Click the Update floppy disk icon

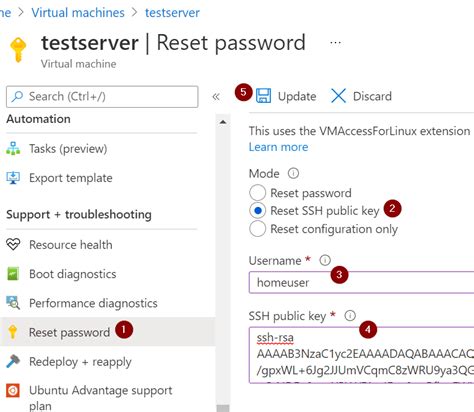point(263,96)
